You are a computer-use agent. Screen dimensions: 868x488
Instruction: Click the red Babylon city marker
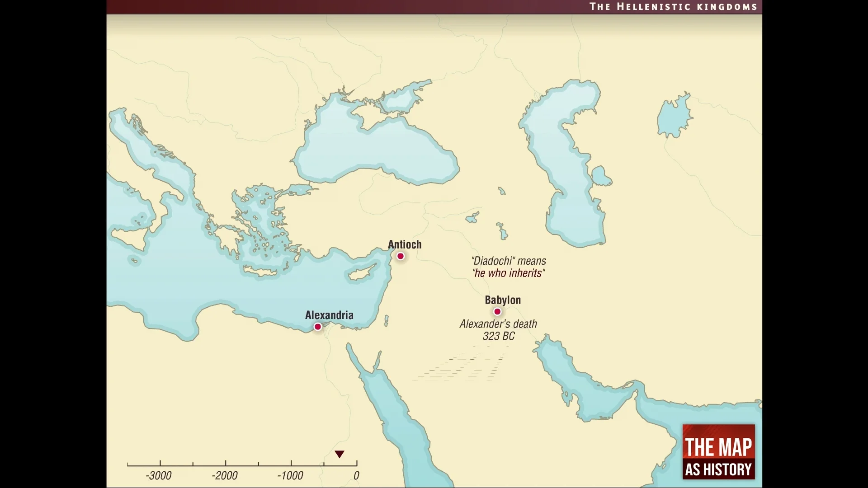coord(497,312)
